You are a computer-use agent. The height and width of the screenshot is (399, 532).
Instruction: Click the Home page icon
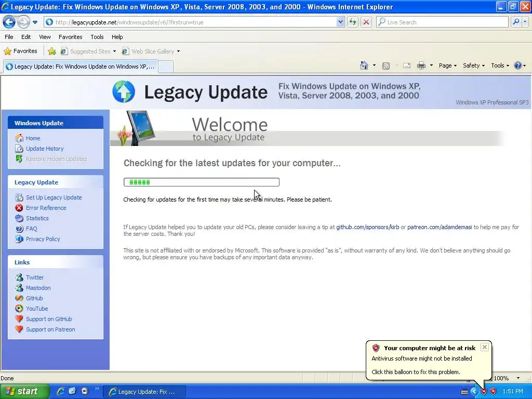(364, 65)
